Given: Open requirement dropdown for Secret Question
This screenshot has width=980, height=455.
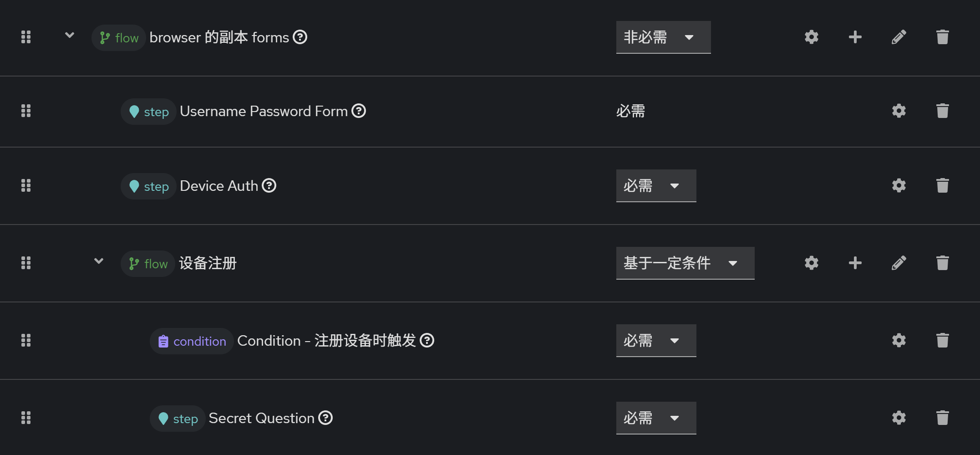Looking at the screenshot, I should (x=655, y=418).
